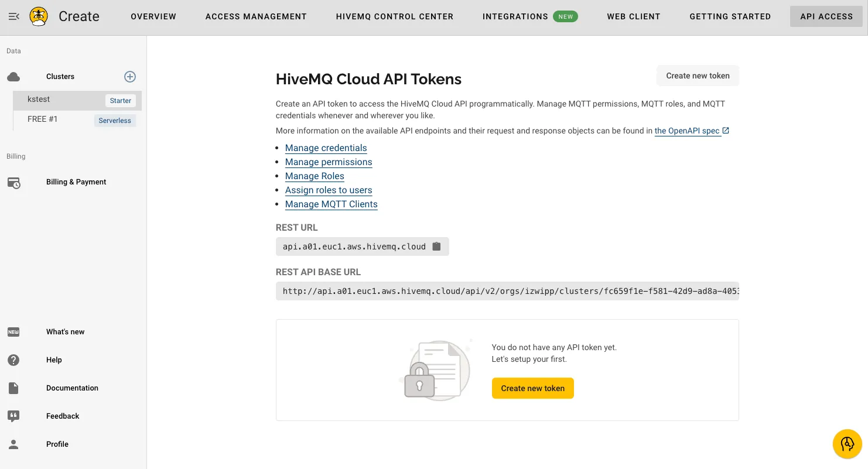Click the Help question mark icon
Screen dimensions: 868x469
tap(13, 360)
